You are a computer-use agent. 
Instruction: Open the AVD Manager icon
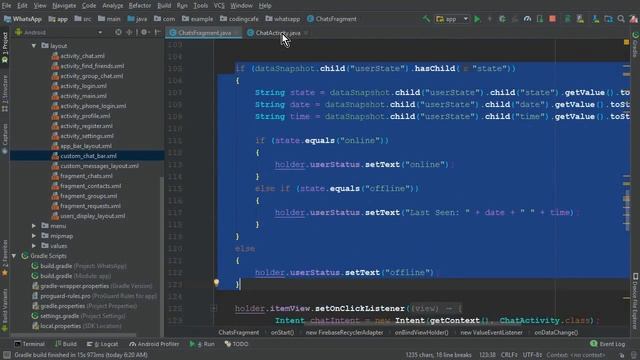pyautogui.click(x=580, y=19)
